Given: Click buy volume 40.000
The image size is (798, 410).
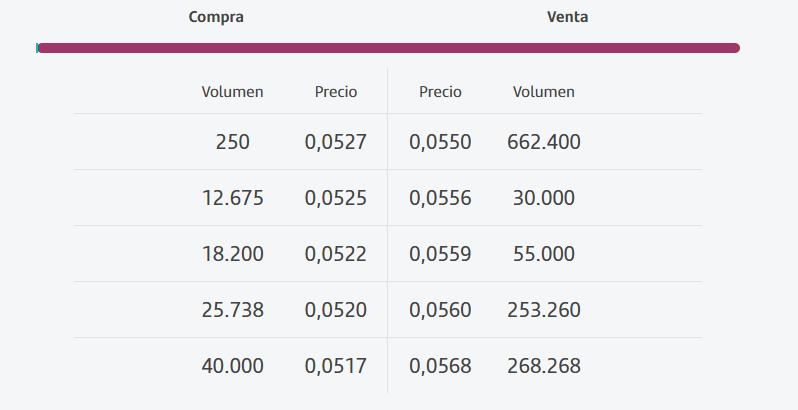Looking at the screenshot, I should (233, 366).
